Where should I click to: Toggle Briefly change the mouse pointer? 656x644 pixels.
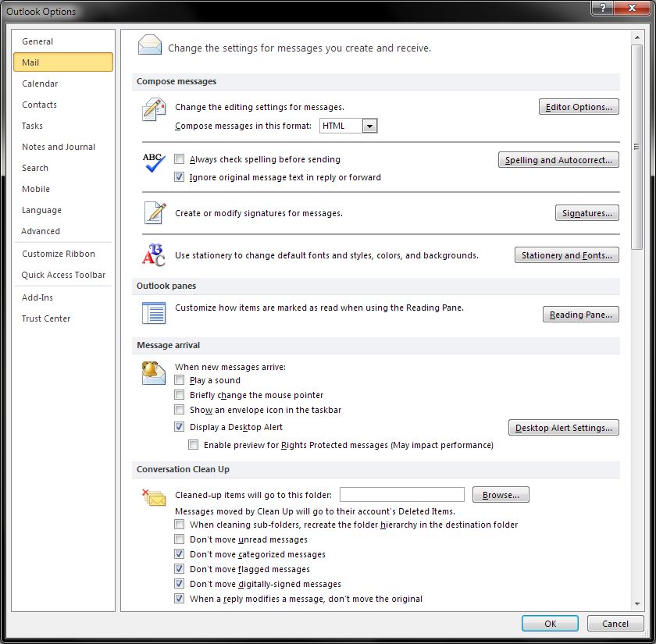[x=179, y=395]
